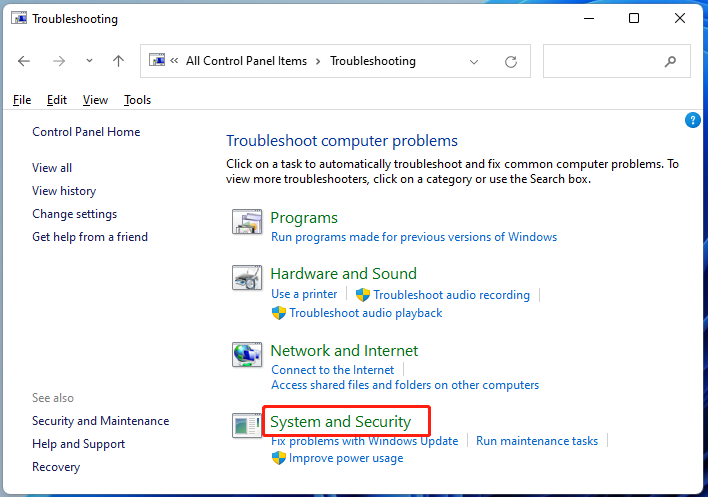Minimize the Troubleshooting window

tap(589, 19)
